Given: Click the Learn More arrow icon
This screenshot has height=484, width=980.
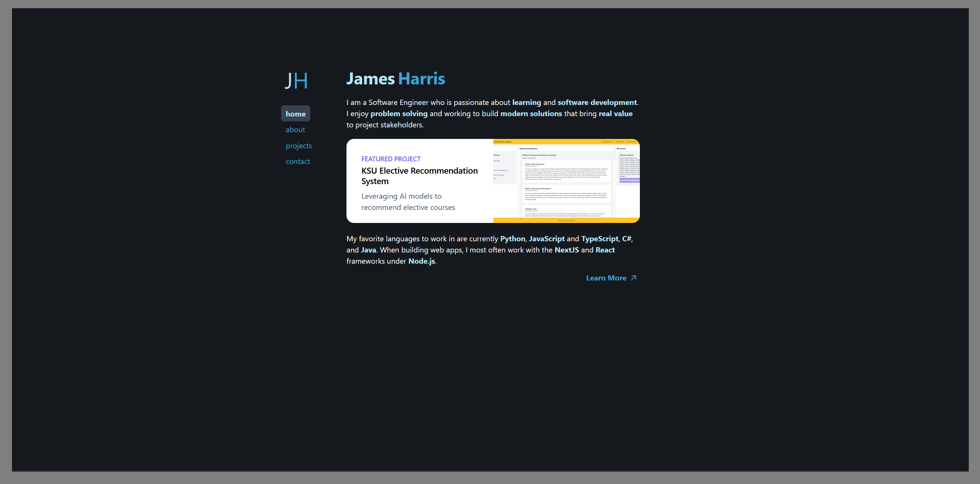Looking at the screenshot, I should tap(634, 278).
